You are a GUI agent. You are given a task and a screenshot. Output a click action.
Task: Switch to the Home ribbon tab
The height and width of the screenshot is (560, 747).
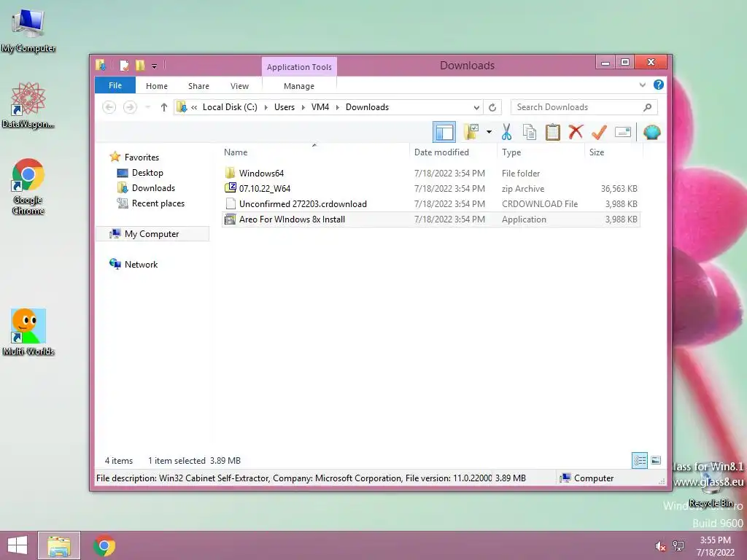pos(157,86)
